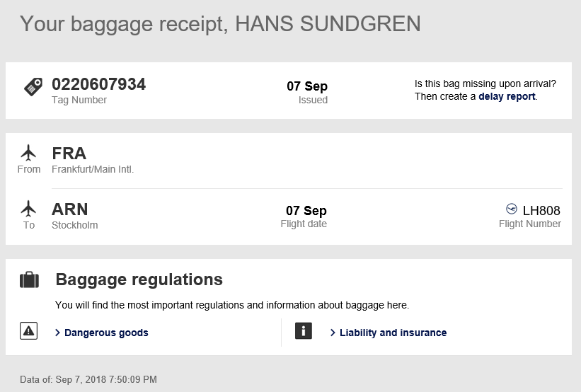Click the 07 Sep issued date

(307, 86)
